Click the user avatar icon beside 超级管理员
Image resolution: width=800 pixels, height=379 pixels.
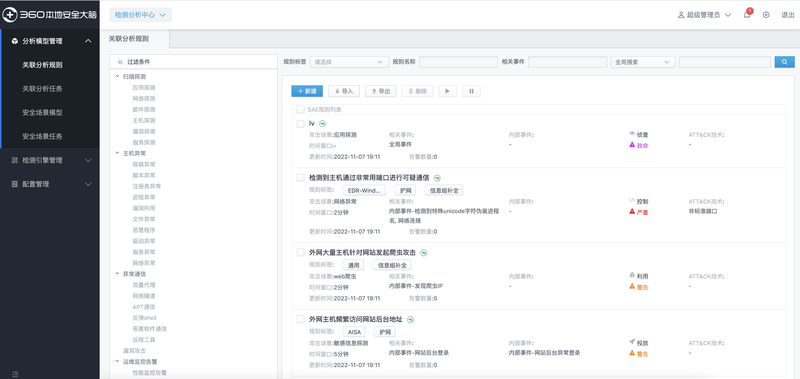tap(681, 15)
